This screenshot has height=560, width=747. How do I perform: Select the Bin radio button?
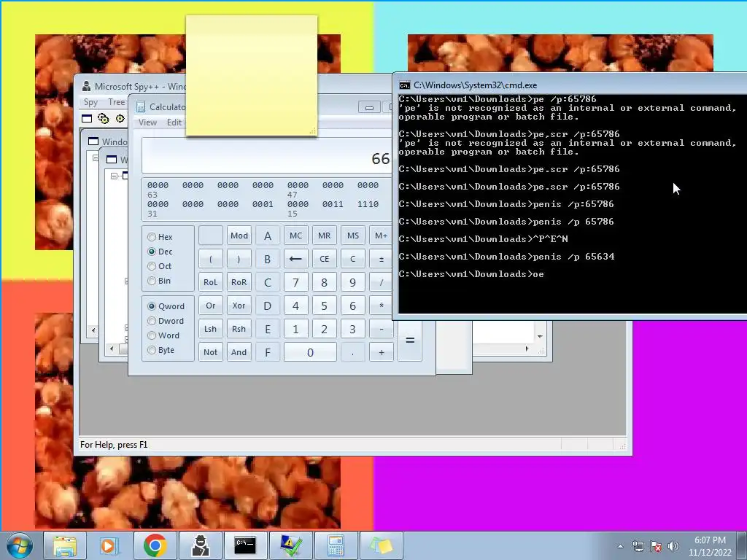[152, 281]
